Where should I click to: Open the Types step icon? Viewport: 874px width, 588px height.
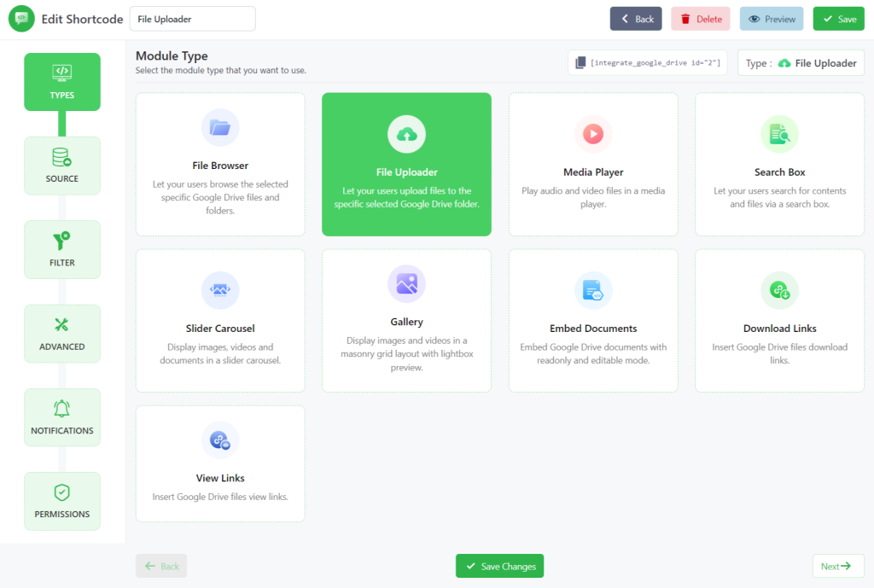click(x=61, y=73)
